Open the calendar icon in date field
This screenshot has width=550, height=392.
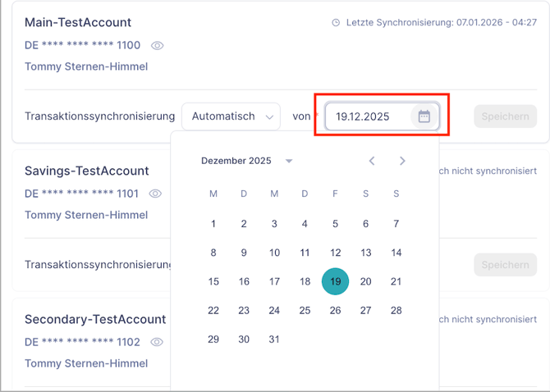coord(424,116)
